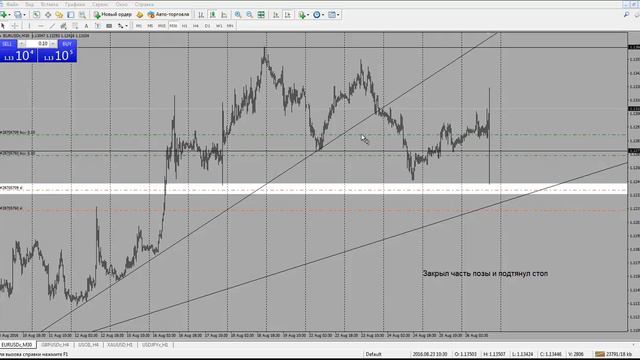Open the indicators list dropdown
This screenshot has height=360, width=640.
coord(303,15)
